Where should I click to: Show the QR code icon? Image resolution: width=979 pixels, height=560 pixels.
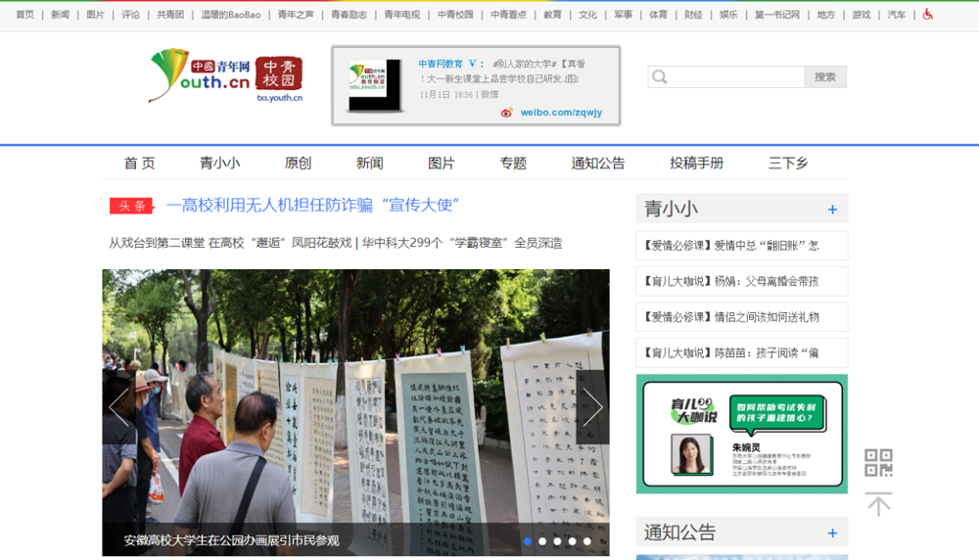coord(878,462)
